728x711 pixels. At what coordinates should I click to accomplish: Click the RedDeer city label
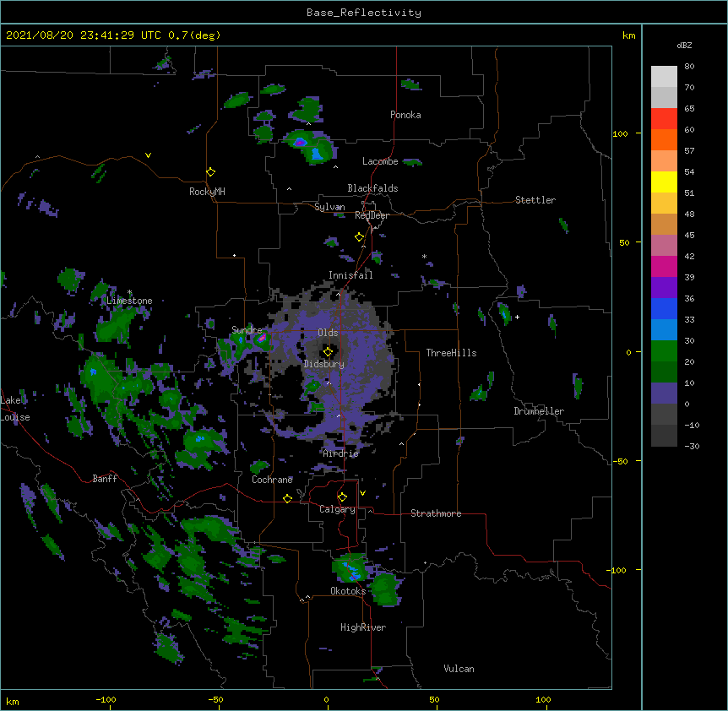372,215
